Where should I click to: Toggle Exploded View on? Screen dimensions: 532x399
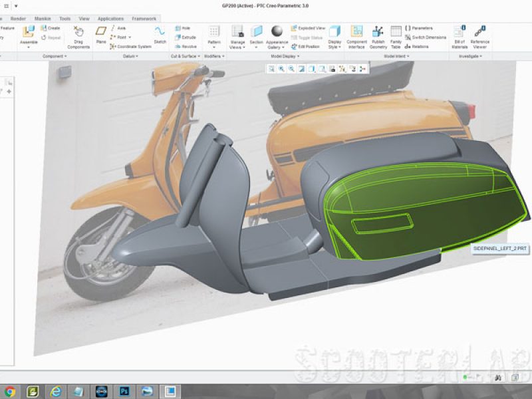(308, 28)
